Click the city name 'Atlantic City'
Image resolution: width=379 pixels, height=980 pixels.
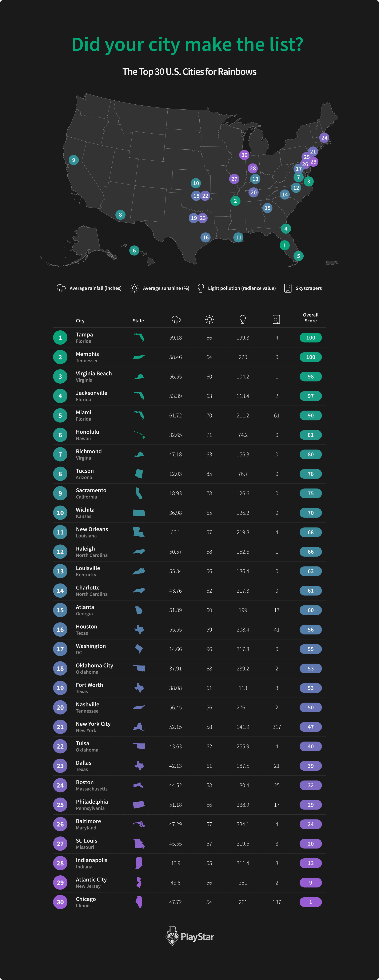click(x=91, y=880)
